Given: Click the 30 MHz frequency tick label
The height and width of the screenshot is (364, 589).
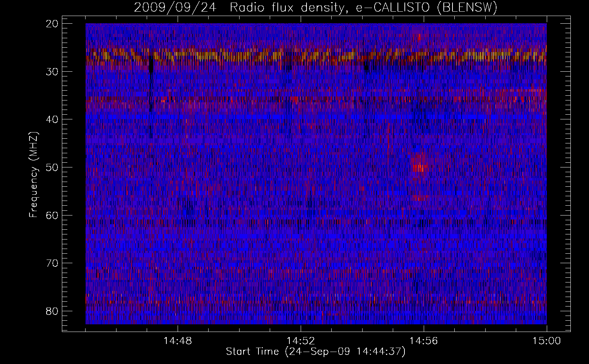Looking at the screenshot, I should 52,71.
